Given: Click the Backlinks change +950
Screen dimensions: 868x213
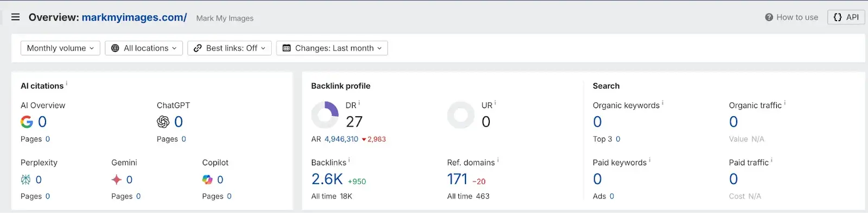Looking at the screenshot, I should [x=357, y=181].
